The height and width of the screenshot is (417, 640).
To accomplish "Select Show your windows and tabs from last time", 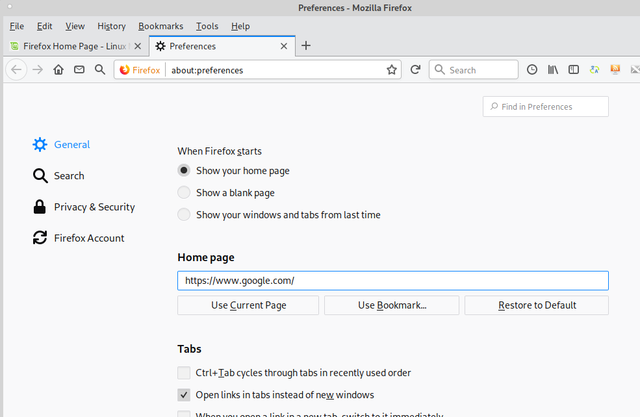I will point(279,215).
